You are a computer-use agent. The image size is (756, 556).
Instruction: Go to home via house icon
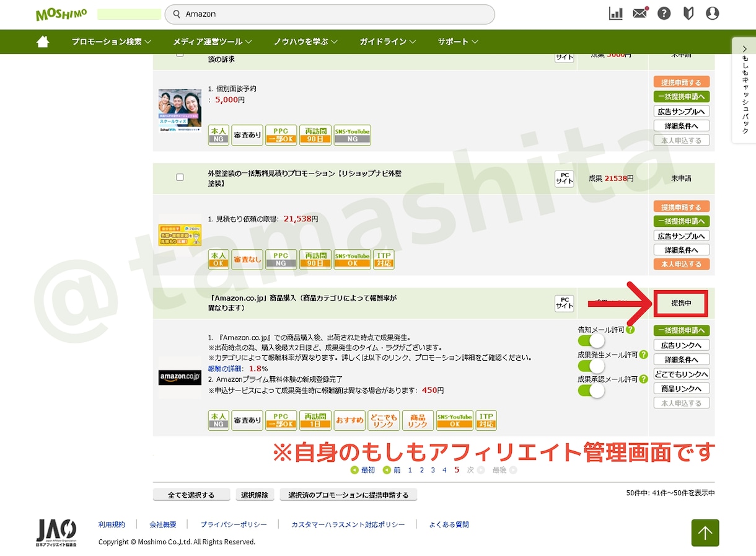coord(43,42)
